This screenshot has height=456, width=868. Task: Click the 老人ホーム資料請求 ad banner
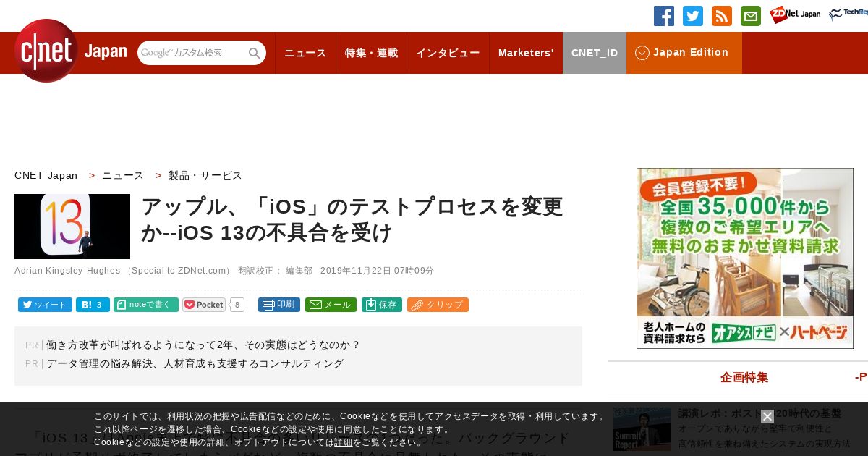pyautogui.click(x=745, y=258)
